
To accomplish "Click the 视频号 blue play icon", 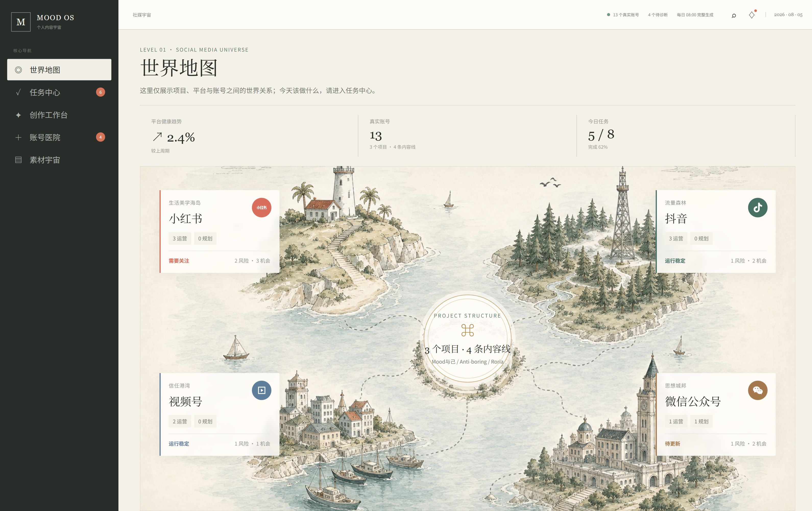I will click(x=261, y=390).
